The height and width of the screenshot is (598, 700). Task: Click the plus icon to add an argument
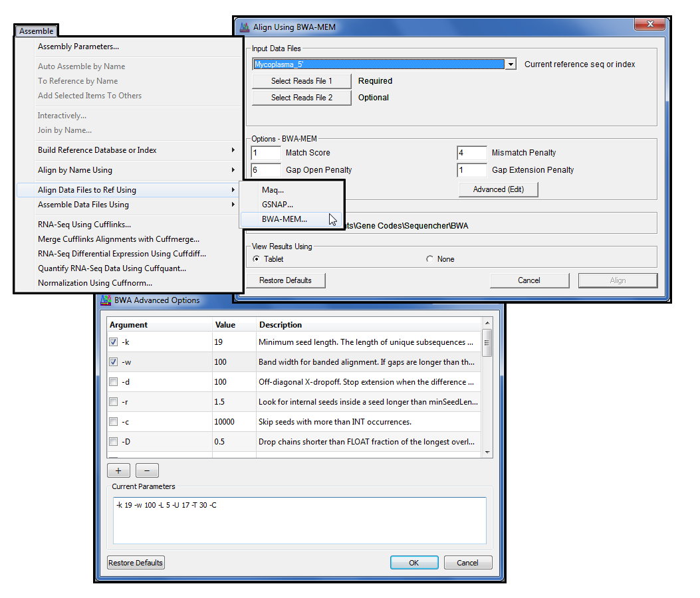pyautogui.click(x=118, y=470)
